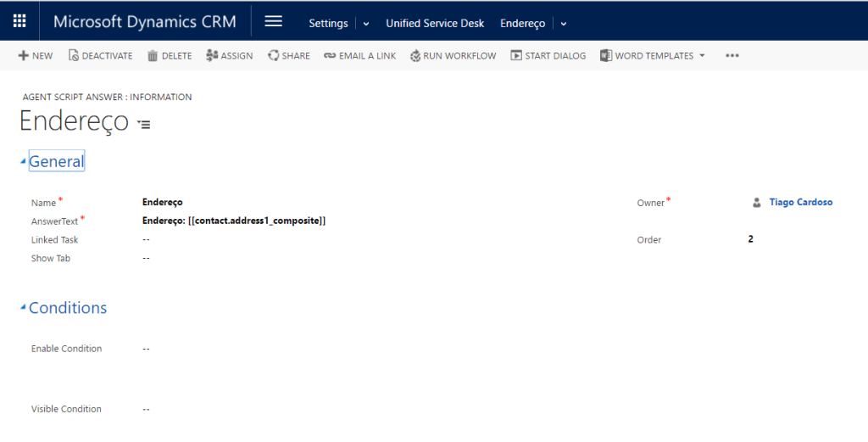Viewport: 868px width, 442px height.
Task: Open the Unified Service Desk nav item
Action: pyautogui.click(x=435, y=23)
